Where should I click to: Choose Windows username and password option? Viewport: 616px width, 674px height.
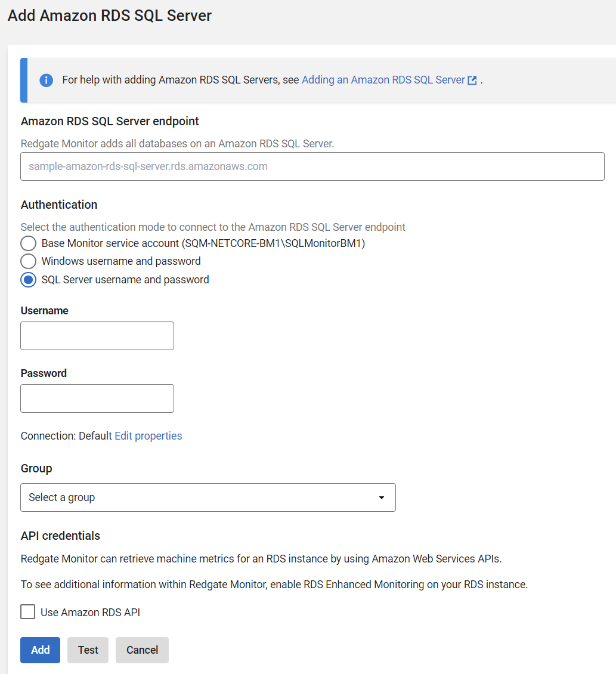tap(29, 261)
